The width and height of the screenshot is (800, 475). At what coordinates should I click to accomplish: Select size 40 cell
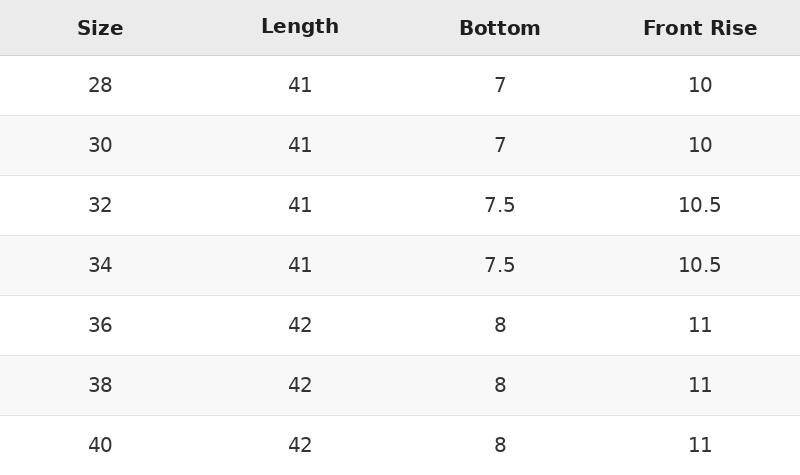pos(100,445)
